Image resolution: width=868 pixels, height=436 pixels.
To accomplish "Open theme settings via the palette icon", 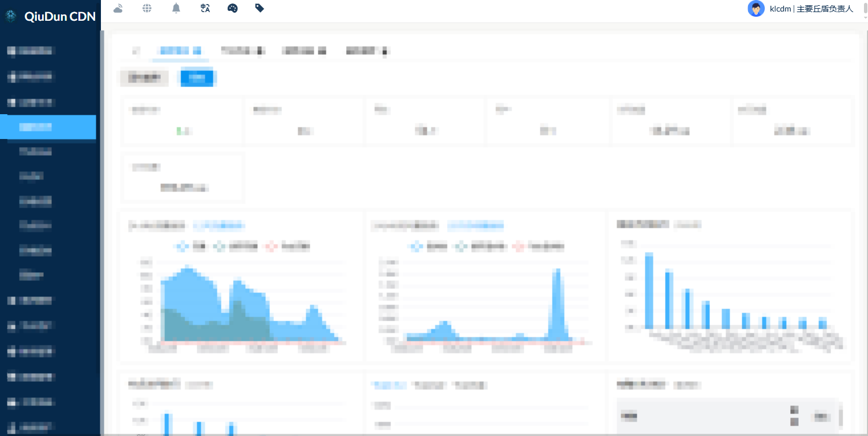I will pos(232,8).
